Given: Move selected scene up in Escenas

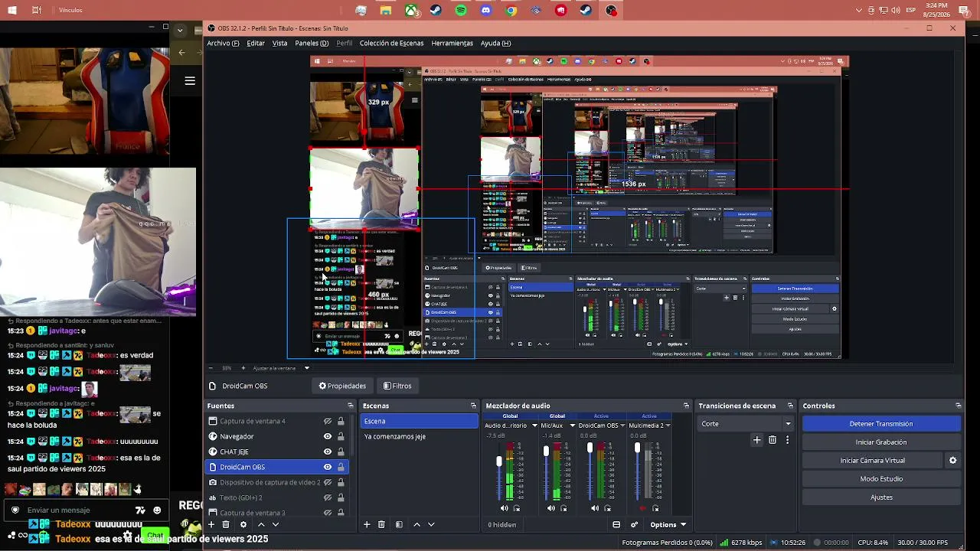Looking at the screenshot, I should (x=416, y=524).
